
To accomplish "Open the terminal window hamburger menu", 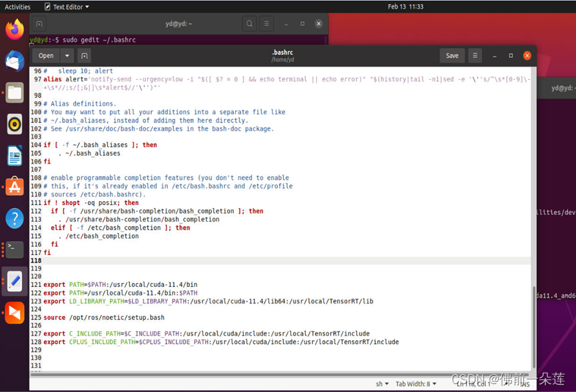I will [x=267, y=24].
